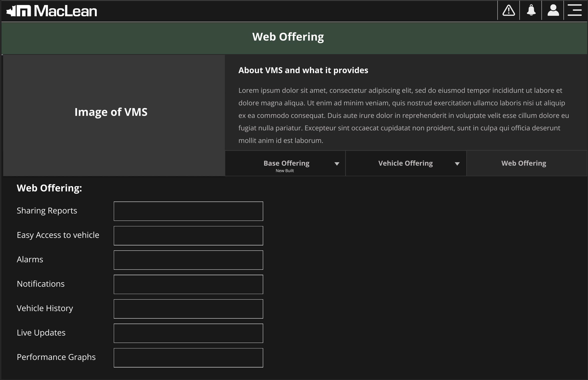Select the Web Offering tab

[524, 163]
